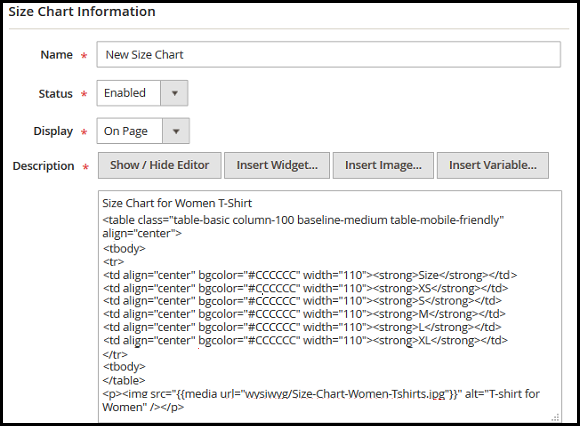Viewport: 580px width, 426px height.
Task: Select the On Page display combo box
Action: point(143,131)
